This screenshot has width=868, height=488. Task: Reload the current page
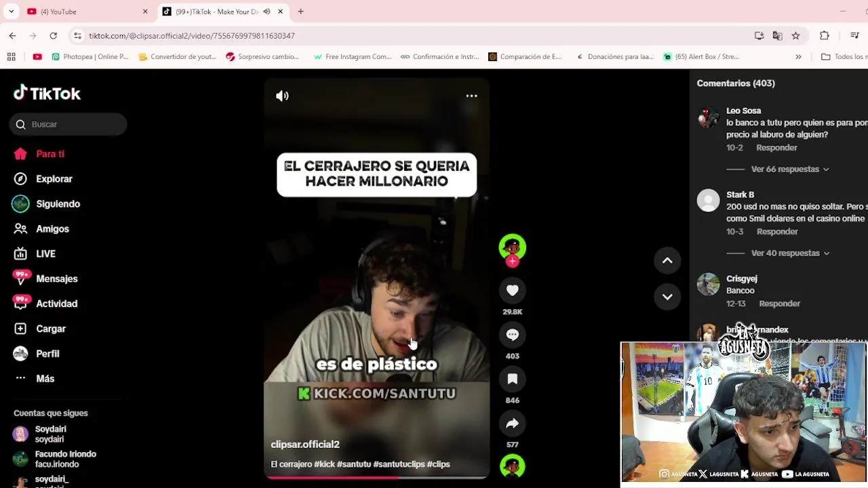53,35
